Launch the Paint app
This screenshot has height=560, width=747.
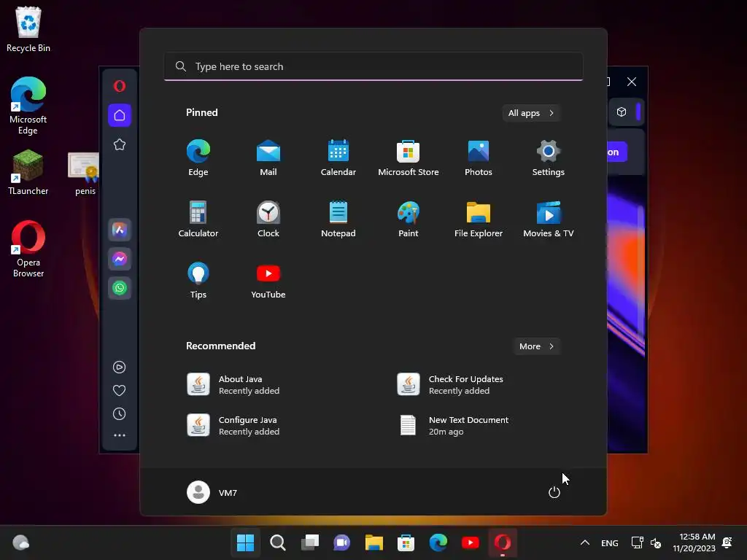409,219
